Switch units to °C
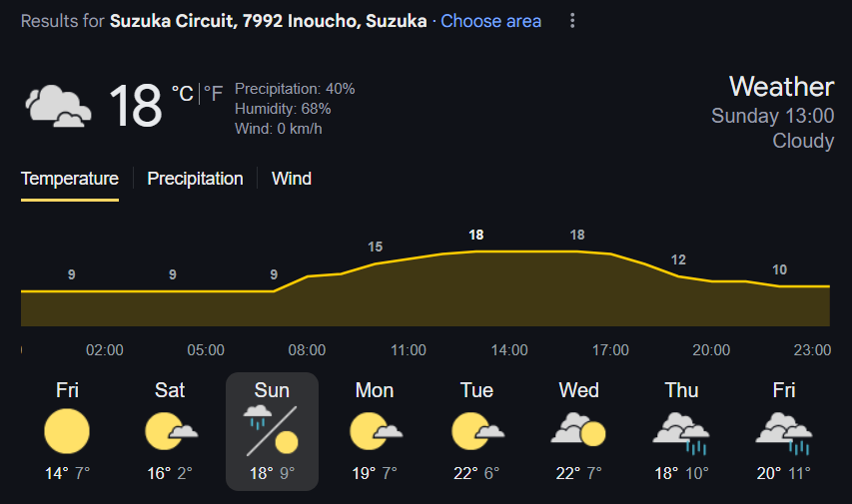 183,94
